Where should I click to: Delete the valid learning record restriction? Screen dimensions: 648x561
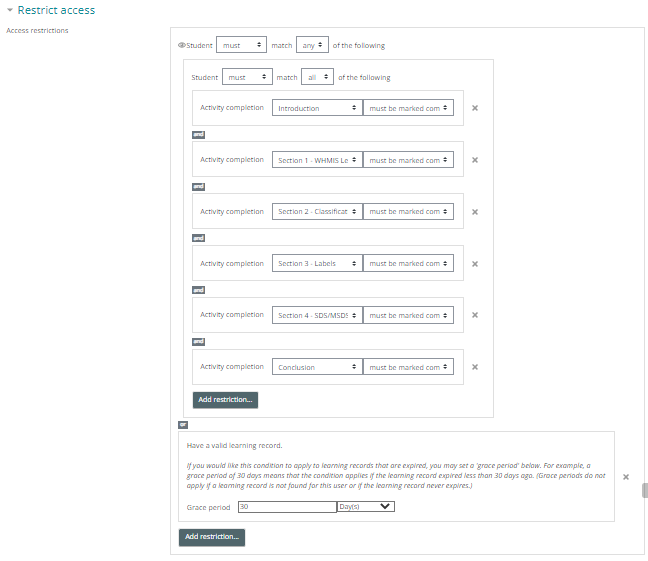[x=626, y=477]
